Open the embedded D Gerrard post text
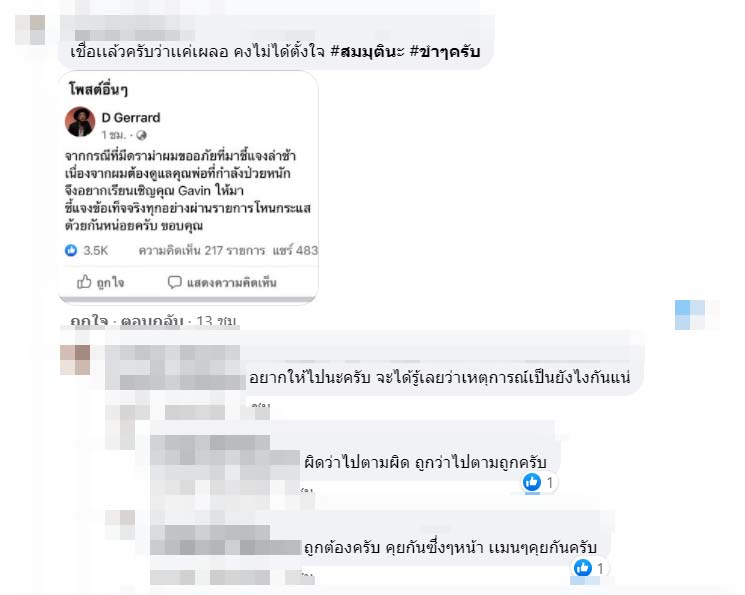 click(x=188, y=191)
